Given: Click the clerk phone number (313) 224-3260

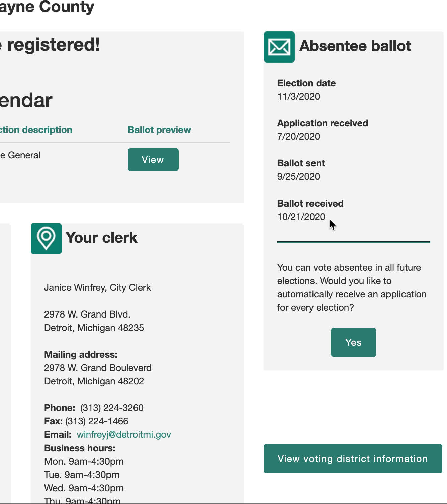Looking at the screenshot, I should click(x=112, y=408).
